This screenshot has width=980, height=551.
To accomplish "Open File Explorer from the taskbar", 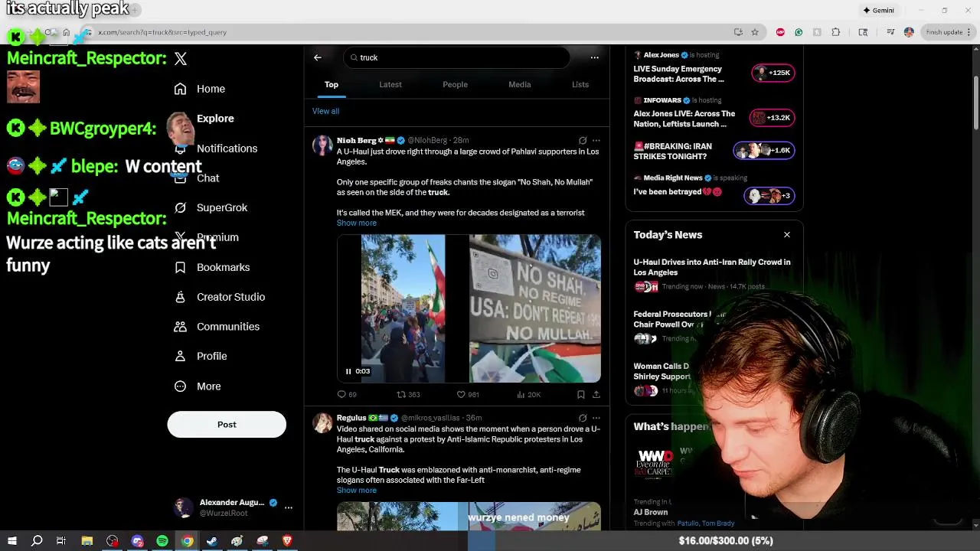I will [87, 541].
